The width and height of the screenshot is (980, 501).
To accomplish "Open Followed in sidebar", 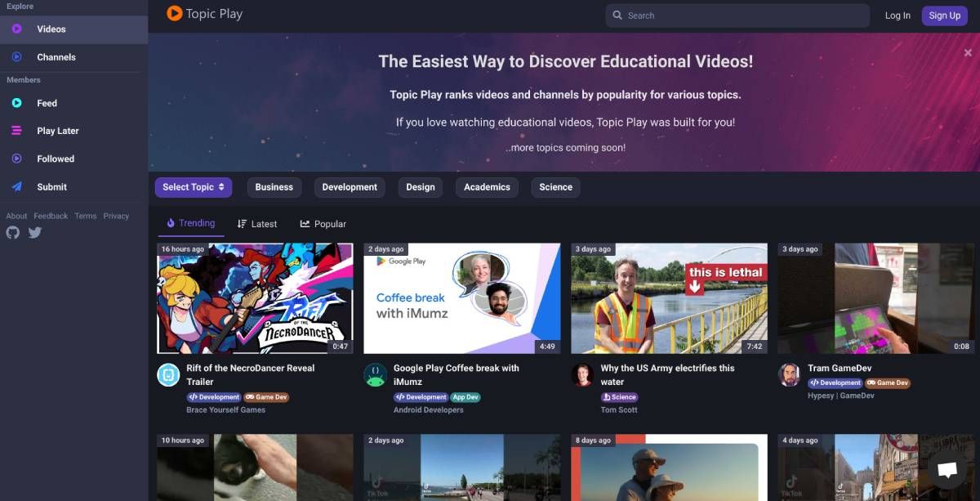I will tap(73, 159).
